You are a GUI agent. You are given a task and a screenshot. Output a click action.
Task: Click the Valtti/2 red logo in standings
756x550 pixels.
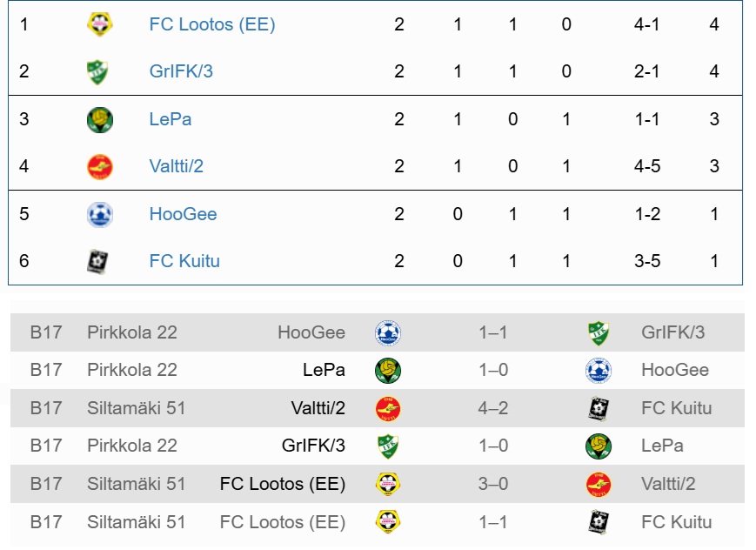tap(100, 167)
